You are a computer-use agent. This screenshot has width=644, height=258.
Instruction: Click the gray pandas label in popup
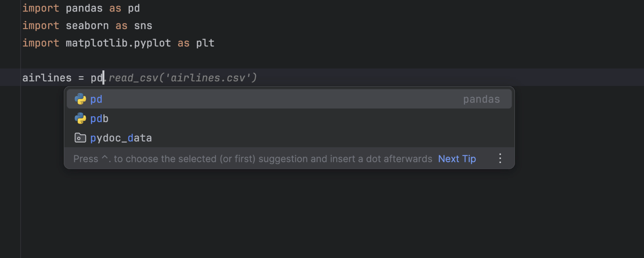[481, 99]
